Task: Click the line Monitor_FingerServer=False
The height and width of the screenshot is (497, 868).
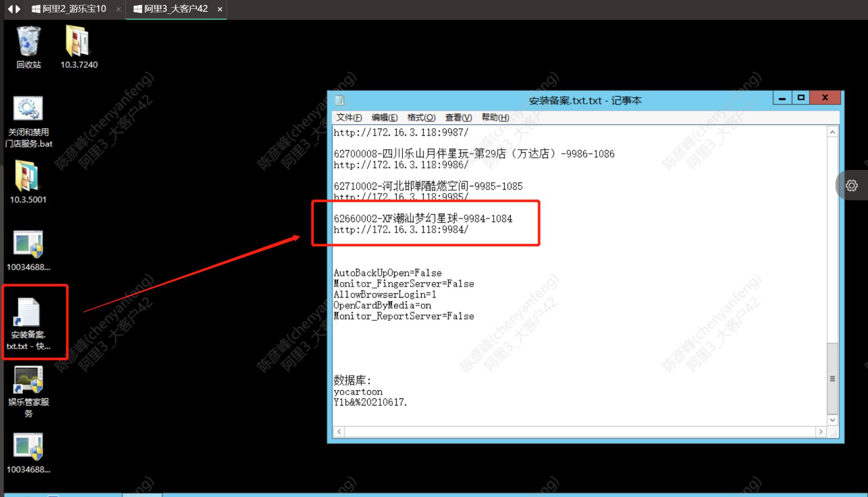Action: click(x=404, y=284)
